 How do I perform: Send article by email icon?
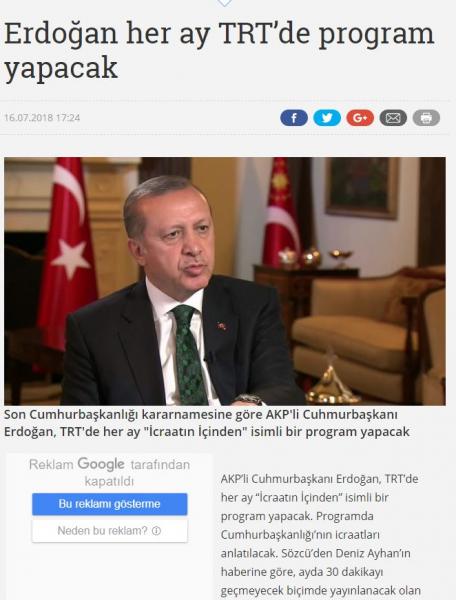point(393,118)
